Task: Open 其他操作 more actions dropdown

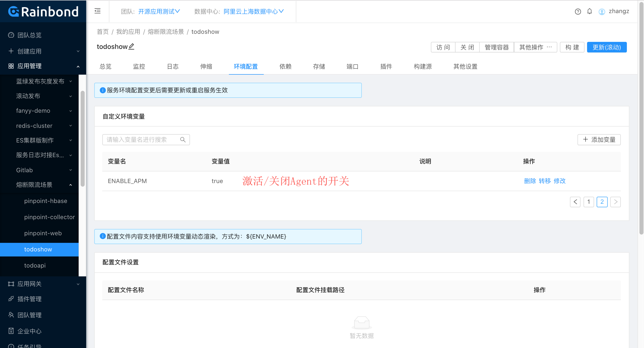Action: pyautogui.click(x=535, y=47)
